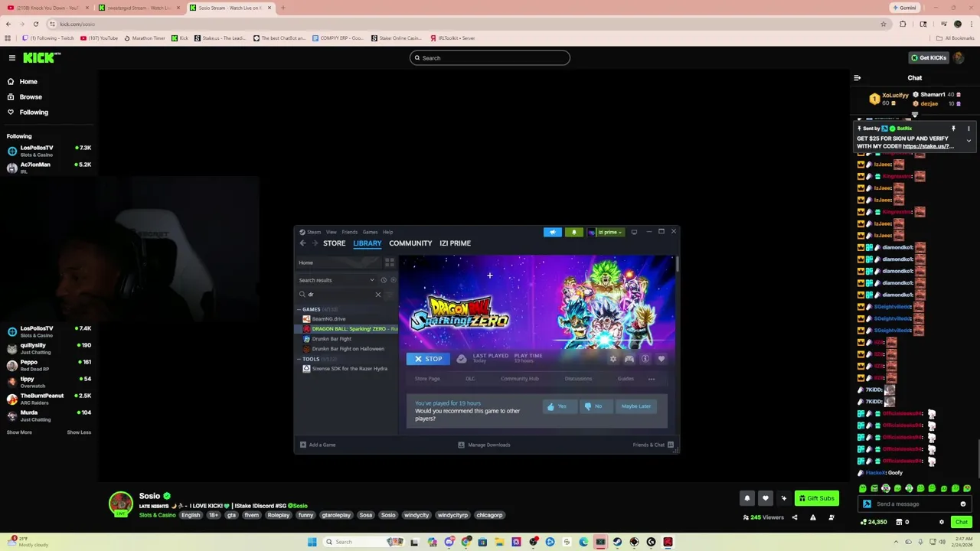Expand the chat leaderboard arrow
Screen dimensions: 980x551
915,115
